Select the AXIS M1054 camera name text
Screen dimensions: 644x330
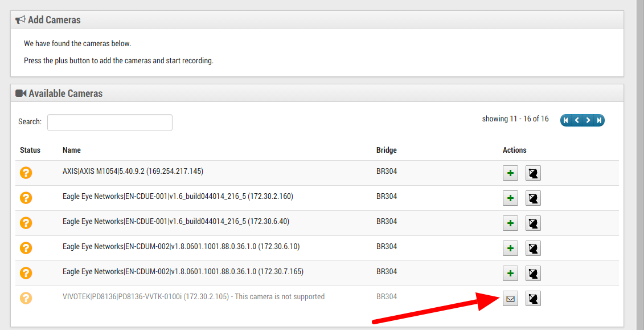(133, 171)
